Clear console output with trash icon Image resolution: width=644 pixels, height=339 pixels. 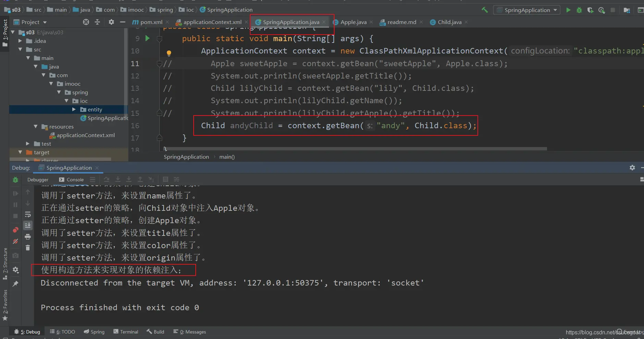click(x=28, y=247)
